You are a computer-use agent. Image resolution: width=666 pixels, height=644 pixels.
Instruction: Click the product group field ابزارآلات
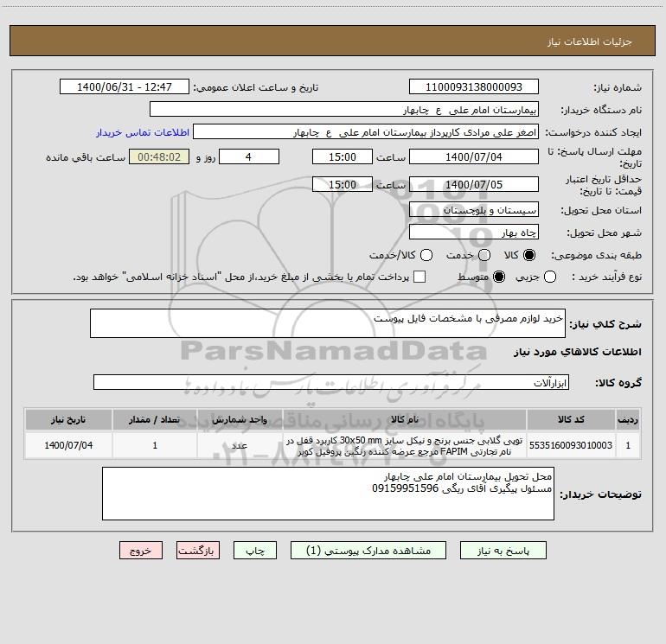331,382
